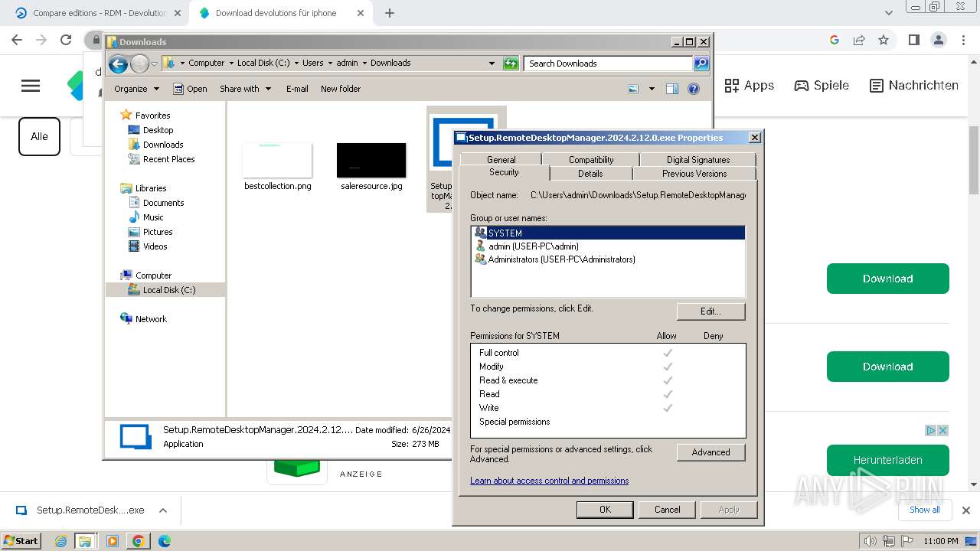This screenshot has height=551, width=980.
Task: Select the Security tab
Action: [x=504, y=172]
